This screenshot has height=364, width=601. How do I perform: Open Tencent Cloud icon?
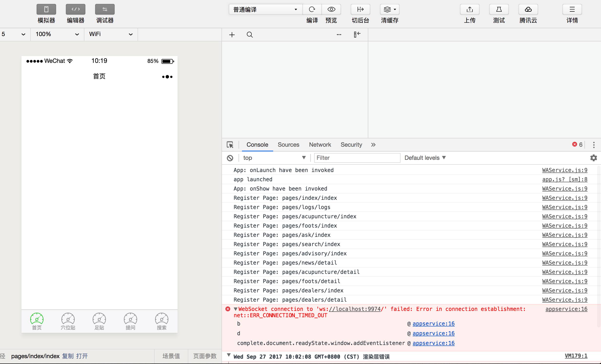(x=528, y=10)
